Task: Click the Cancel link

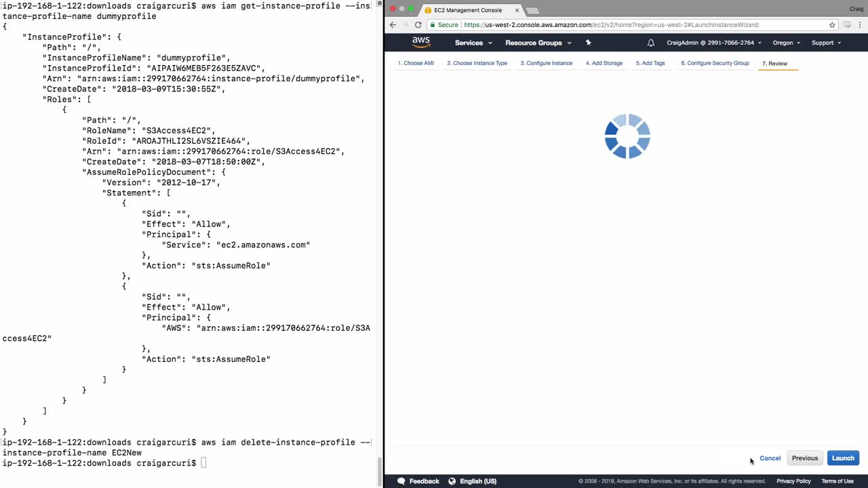Action: click(770, 458)
